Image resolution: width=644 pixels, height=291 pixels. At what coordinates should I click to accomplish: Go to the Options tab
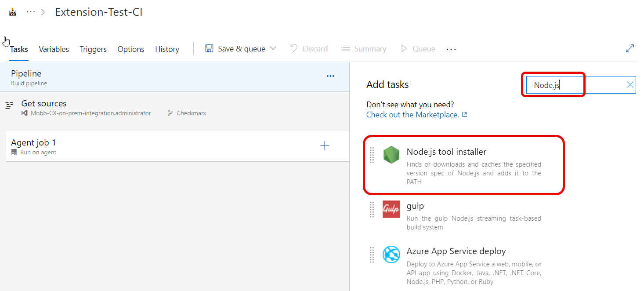click(x=131, y=49)
